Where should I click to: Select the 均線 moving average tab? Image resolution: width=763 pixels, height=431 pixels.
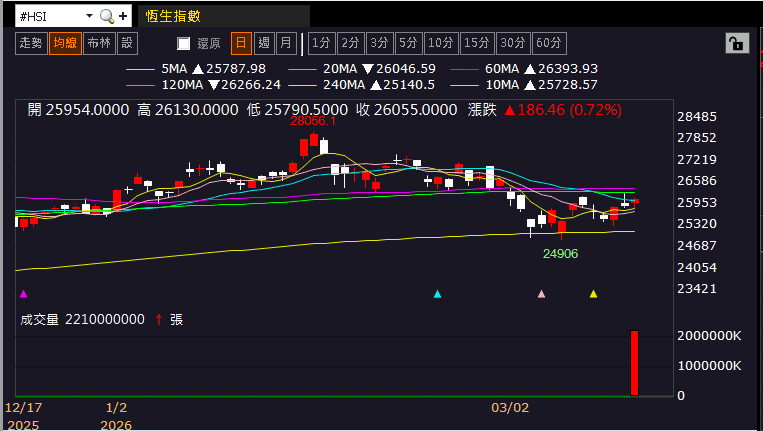click(x=65, y=43)
